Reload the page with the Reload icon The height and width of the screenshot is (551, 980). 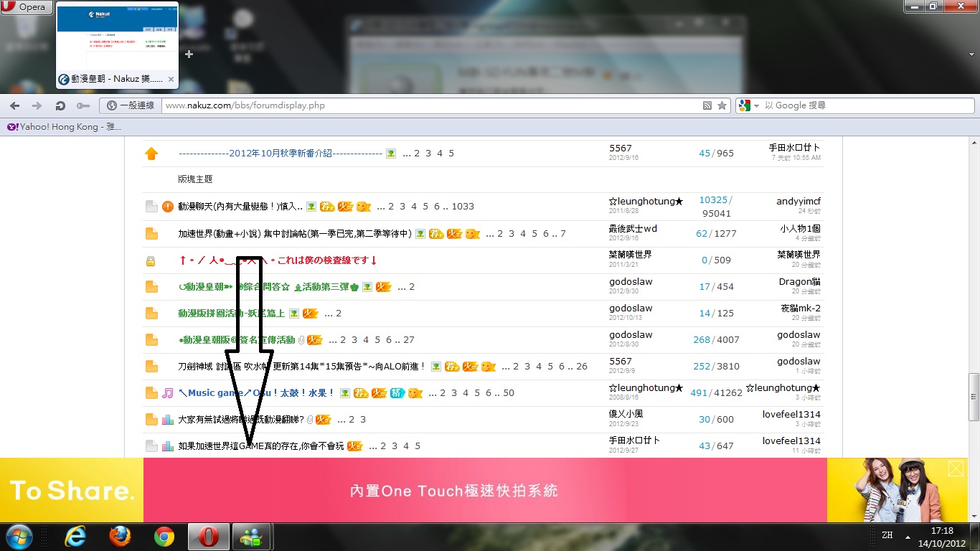pos(60,105)
